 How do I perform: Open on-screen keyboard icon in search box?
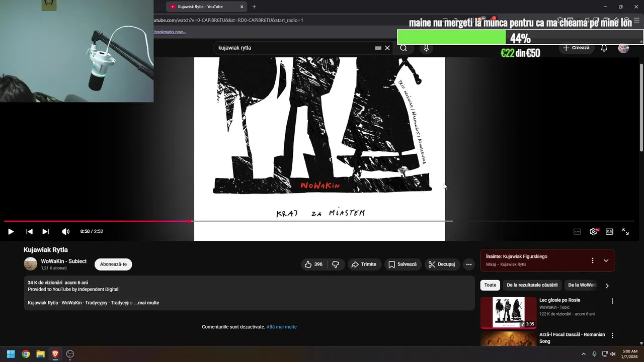point(378,48)
